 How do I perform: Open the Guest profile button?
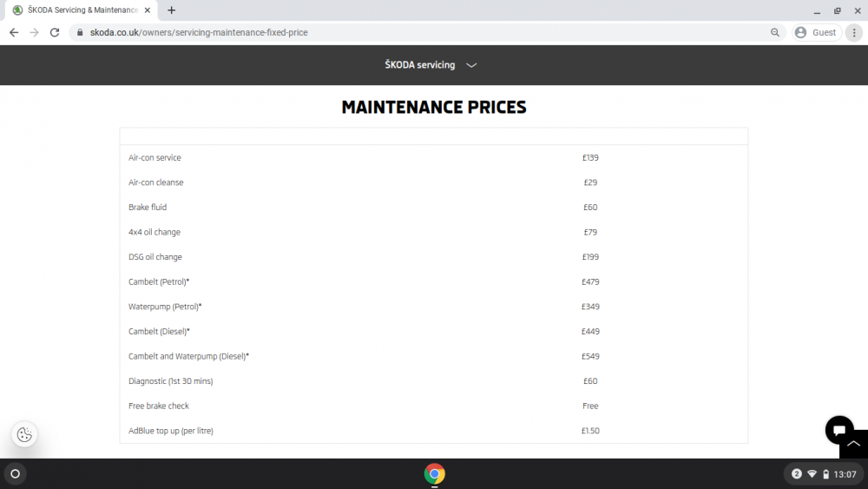[x=817, y=33]
